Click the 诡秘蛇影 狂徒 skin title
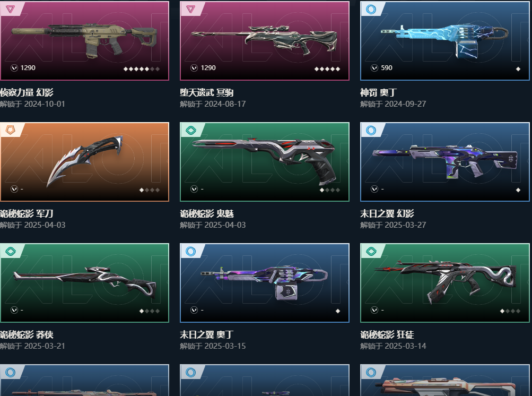 pyautogui.click(x=387, y=334)
